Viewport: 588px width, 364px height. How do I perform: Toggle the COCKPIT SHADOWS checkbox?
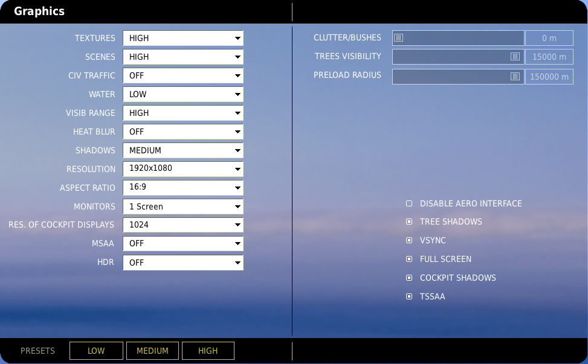click(409, 278)
